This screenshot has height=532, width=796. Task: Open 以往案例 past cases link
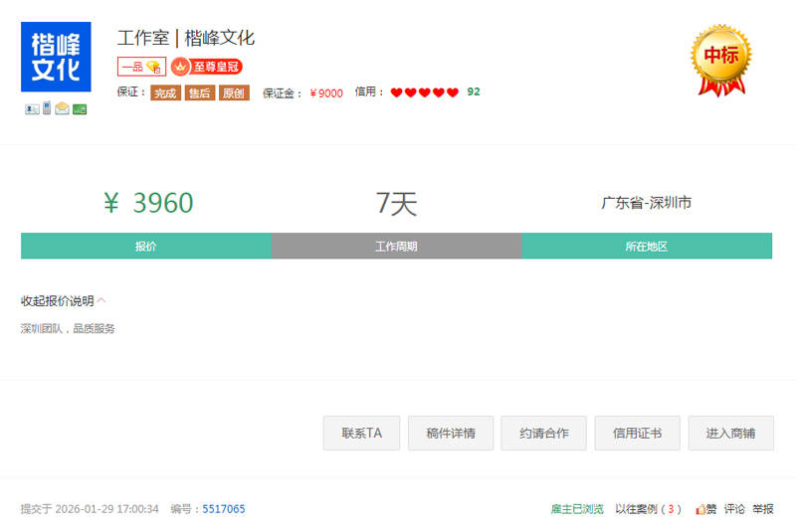pyautogui.click(x=648, y=509)
